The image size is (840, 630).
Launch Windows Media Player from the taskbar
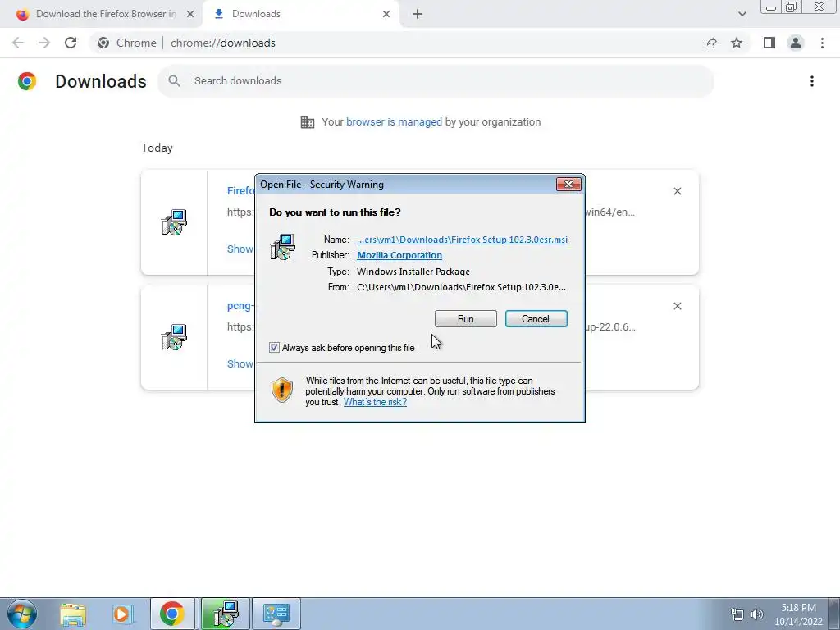coord(121,614)
